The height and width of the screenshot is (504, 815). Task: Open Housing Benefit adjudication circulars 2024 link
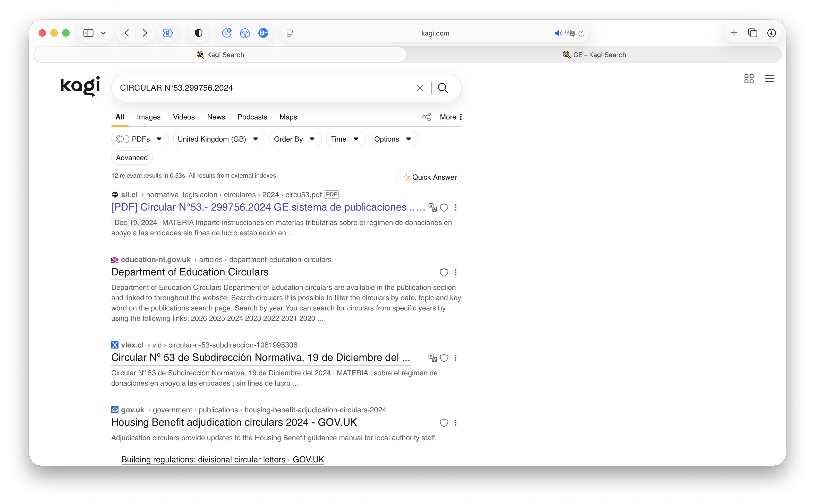(x=234, y=422)
